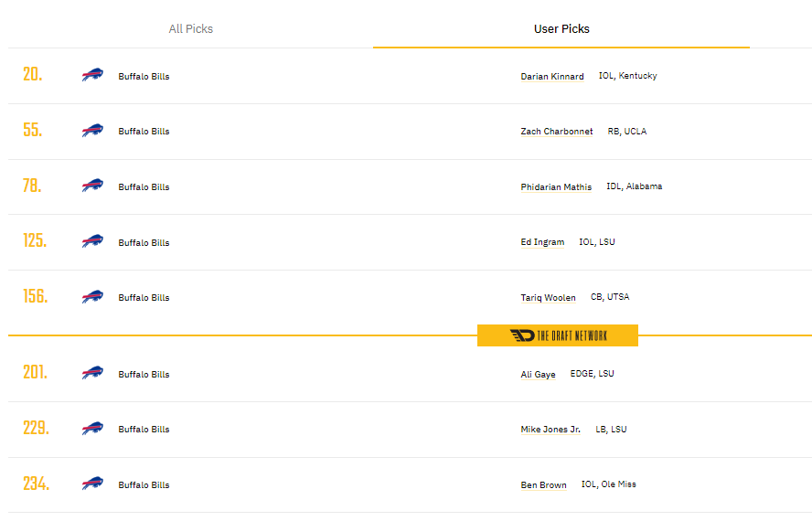Viewport: 812px width, 521px height.
Task: Click the Bills logo beside pick 201
Action: [x=92, y=373]
